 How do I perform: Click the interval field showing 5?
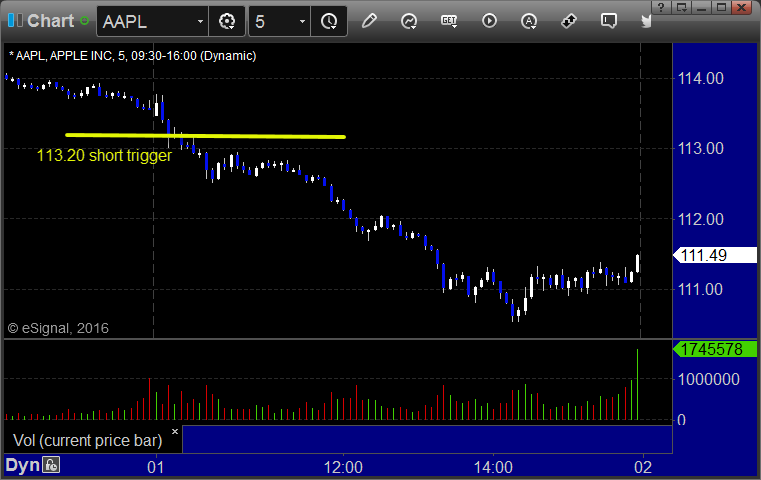tap(274, 21)
